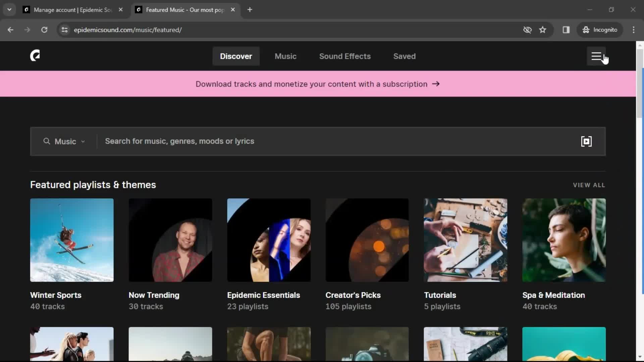Image resolution: width=644 pixels, height=362 pixels.
Task: Close the Featured Music tab
Action: click(233, 10)
